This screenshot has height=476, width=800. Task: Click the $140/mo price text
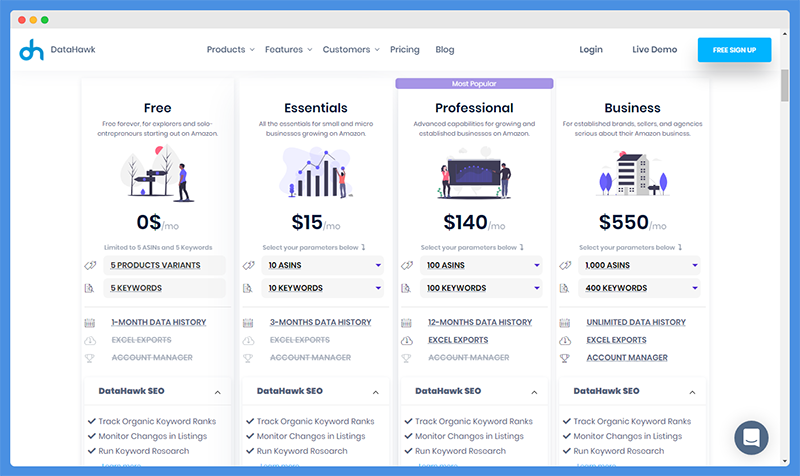coord(474,222)
